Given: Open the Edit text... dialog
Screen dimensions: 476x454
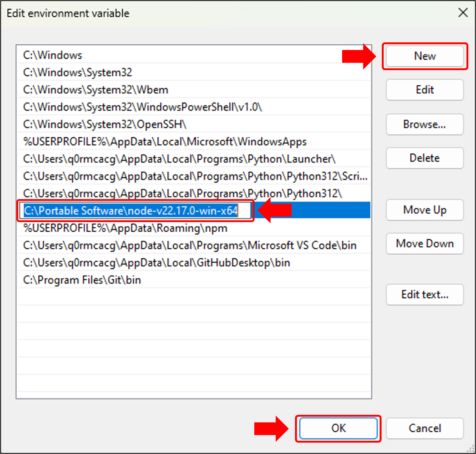Looking at the screenshot, I should click(x=424, y=294).
